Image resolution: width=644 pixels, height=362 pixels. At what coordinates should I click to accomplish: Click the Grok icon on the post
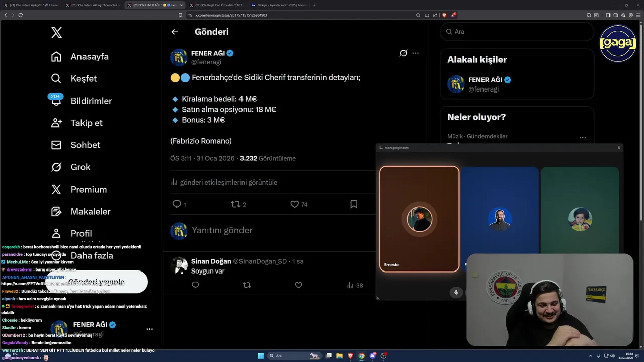(x=404, y=53)
